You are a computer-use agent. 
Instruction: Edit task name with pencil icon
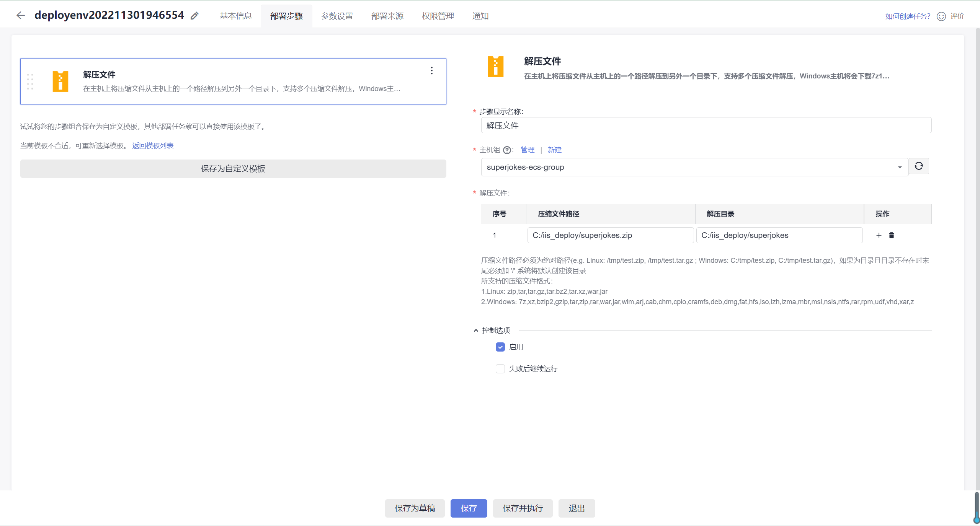coord(194,16)
